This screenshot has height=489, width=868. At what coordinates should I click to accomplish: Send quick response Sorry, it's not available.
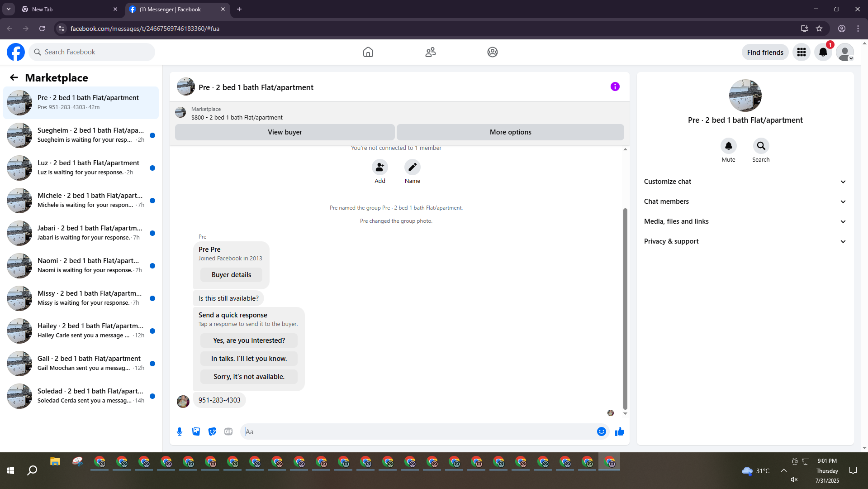pyautogui.click(x=249, y=377)
